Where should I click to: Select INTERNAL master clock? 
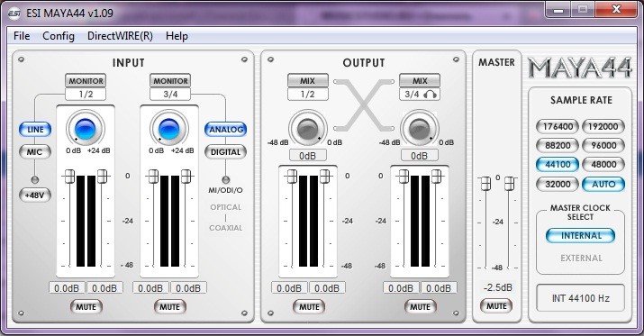click(581, 236)
